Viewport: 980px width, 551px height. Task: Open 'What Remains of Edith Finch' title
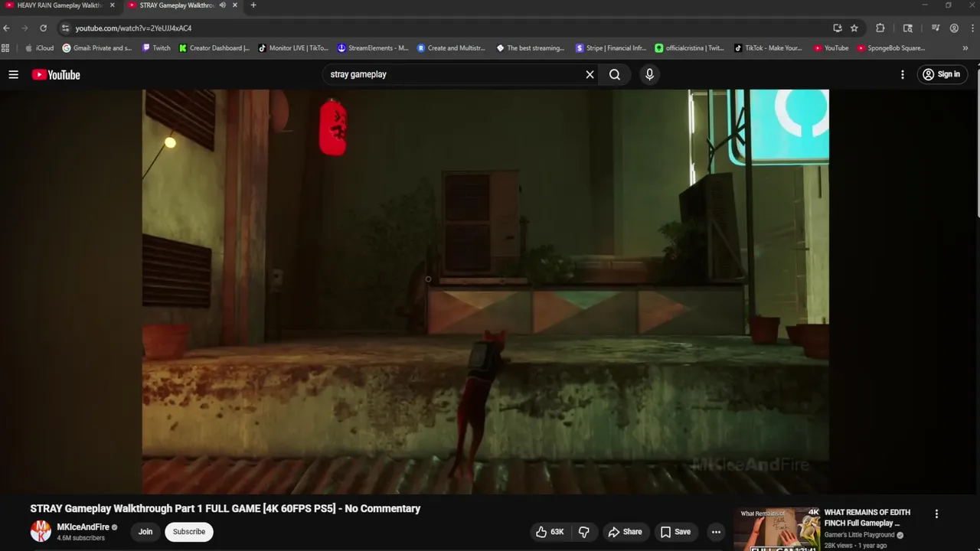coord(867,517)
